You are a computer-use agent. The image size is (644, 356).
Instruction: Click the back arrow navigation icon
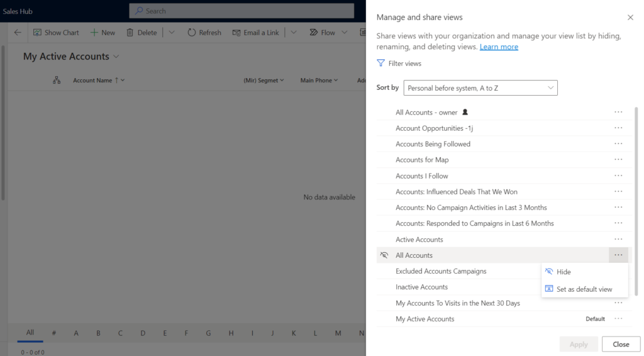pos(18,33)
